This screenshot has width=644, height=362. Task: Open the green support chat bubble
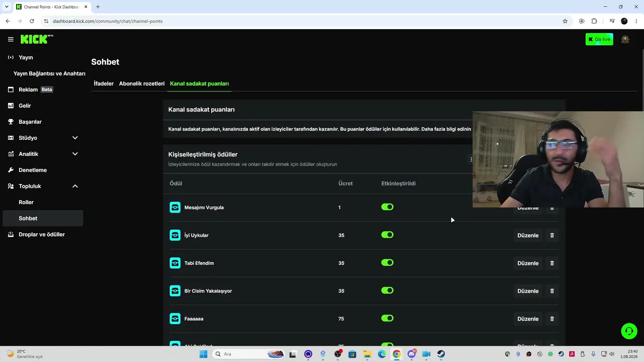point(629,331)
